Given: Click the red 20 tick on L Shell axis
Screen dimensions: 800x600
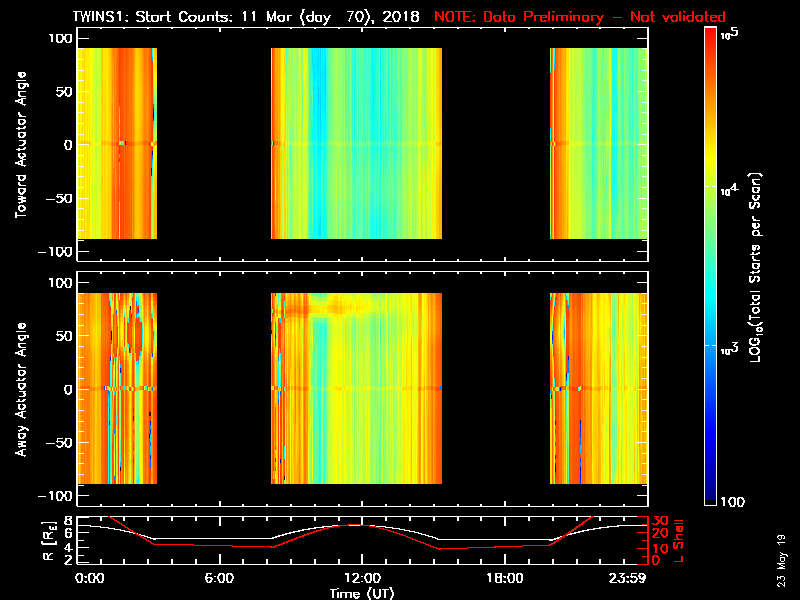Looking at the screenshot, I should [x=660, y=534].
